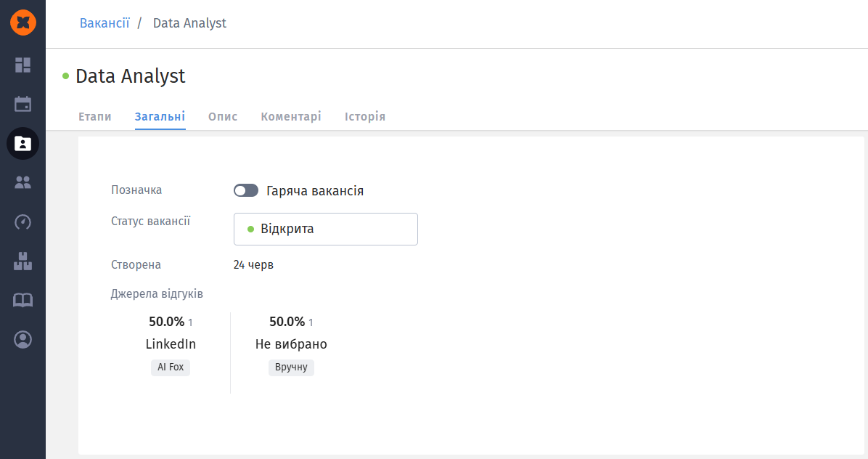Image resolution: width=868 pixels, height=459 pixels.
Task: Open the speedometer analytics icon
Action: click(x=23, y=222)
